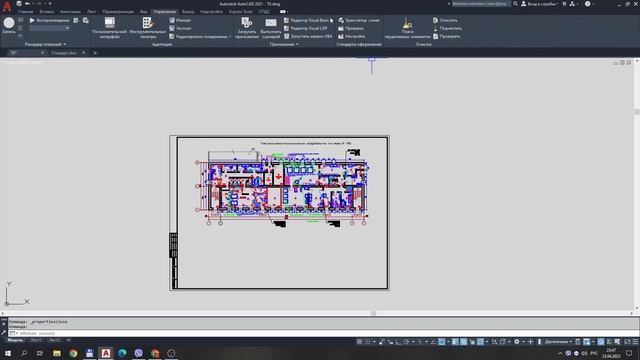
Task: Toggle polar tracking in status bar
Action: tap(407, 342)
